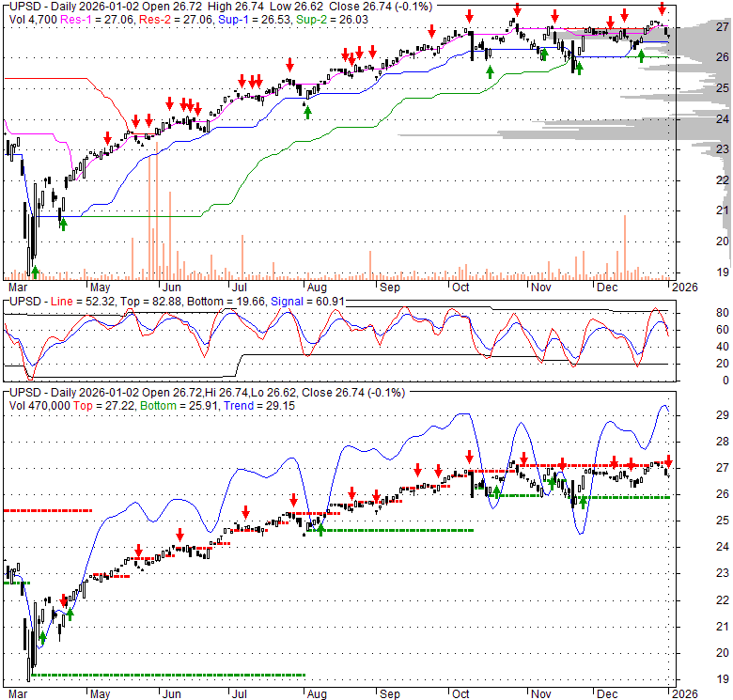
Task: Click green buy arrow at March low, upper chart
Action: [x=35, y=272]
